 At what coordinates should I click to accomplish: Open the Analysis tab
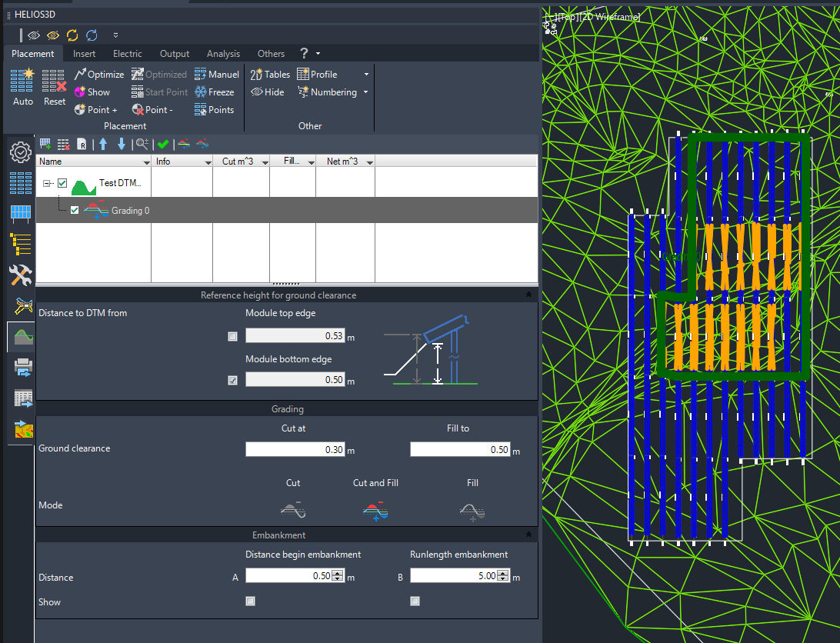223,54
